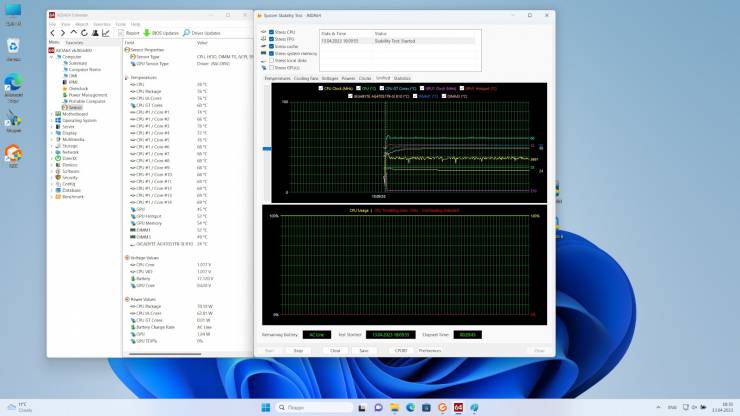Click the up-level arrow in AIDA64 toolbar

(x=74, y=33)
